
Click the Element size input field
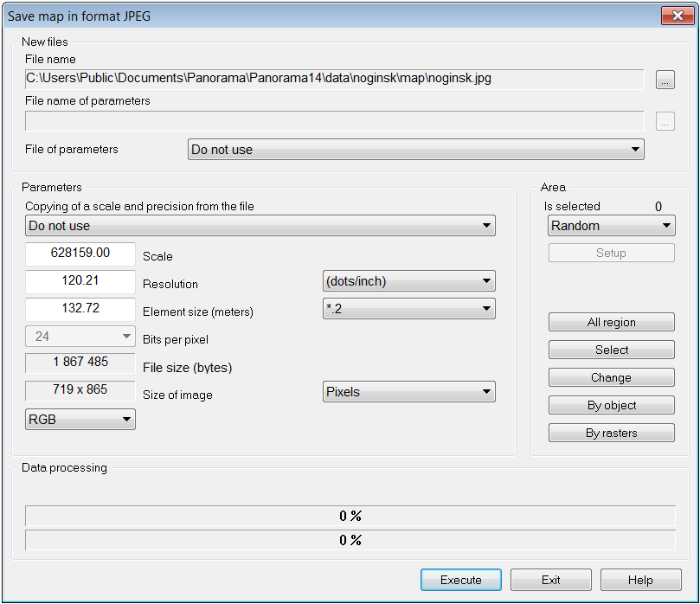(x=80, y=309)
